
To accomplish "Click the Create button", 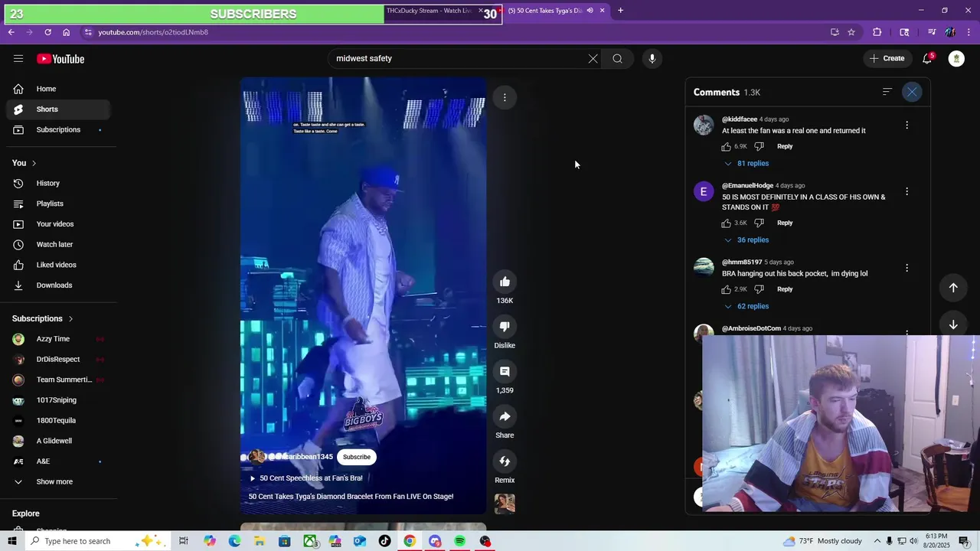I will [x=887, y=58].
